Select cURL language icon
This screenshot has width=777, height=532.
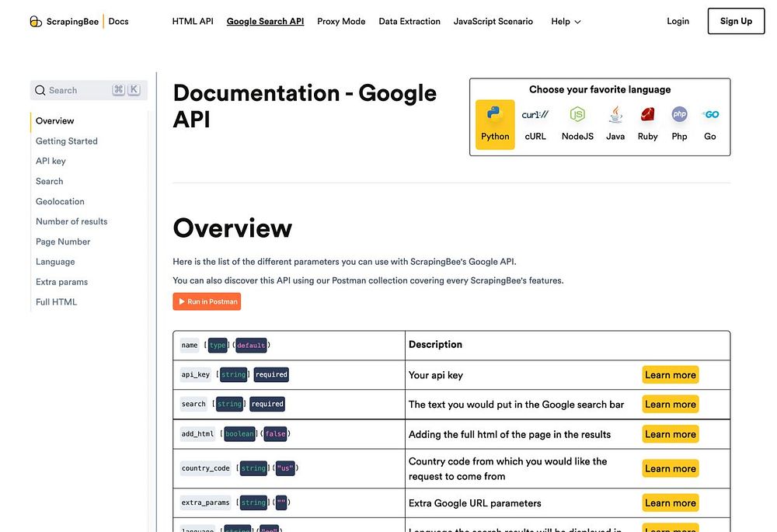(535, 114)
